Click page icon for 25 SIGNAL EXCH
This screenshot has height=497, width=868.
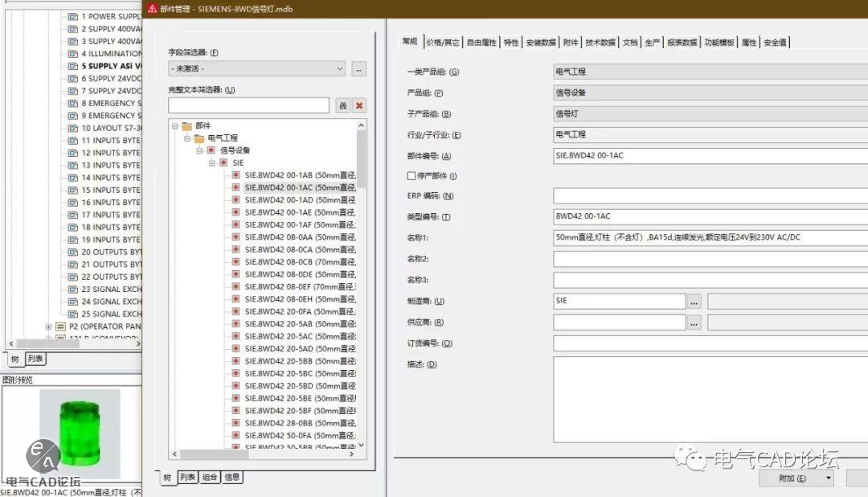coord(72,314)
